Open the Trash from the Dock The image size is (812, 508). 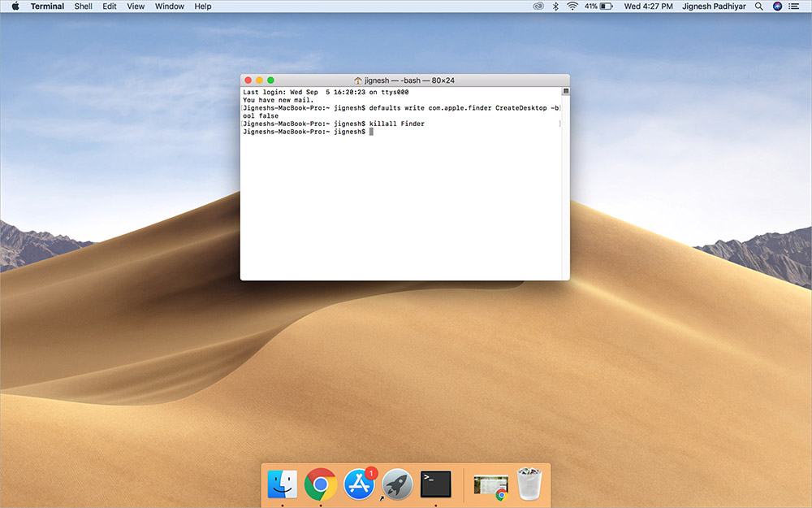[x=528, y=482]
